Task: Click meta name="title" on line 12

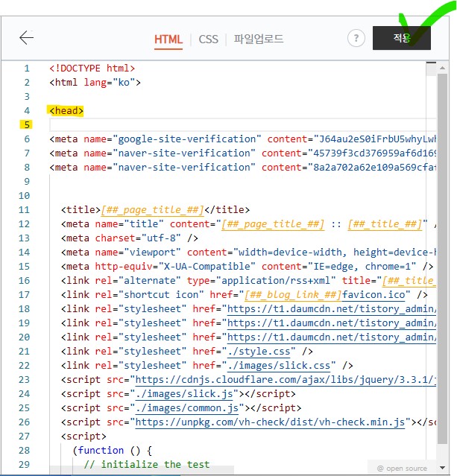Action: pyautogui.click(x=248, y=224)
